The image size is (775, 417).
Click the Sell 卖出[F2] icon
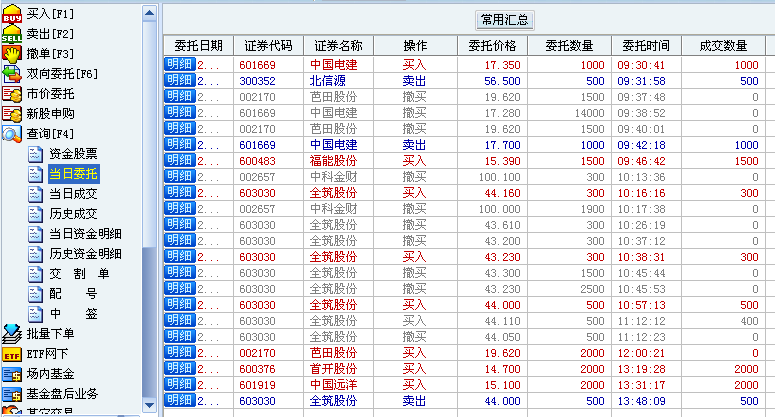tap(12, 34)
